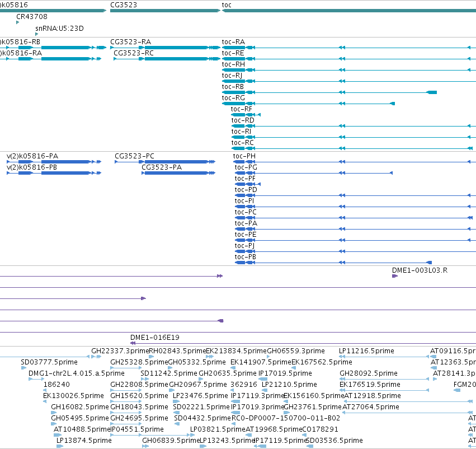Select the CG3523 gene label
The height and width of the screenshot is (449, 476).
(124, 5)
